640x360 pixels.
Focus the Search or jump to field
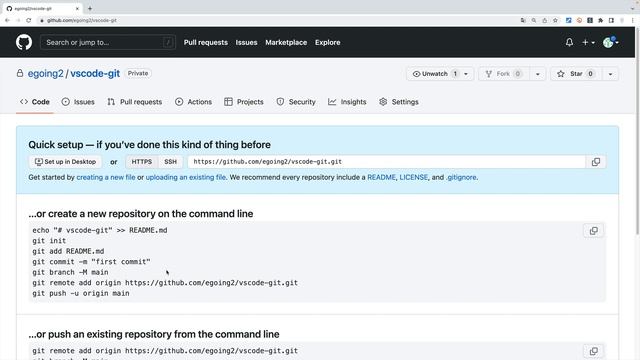108,42
